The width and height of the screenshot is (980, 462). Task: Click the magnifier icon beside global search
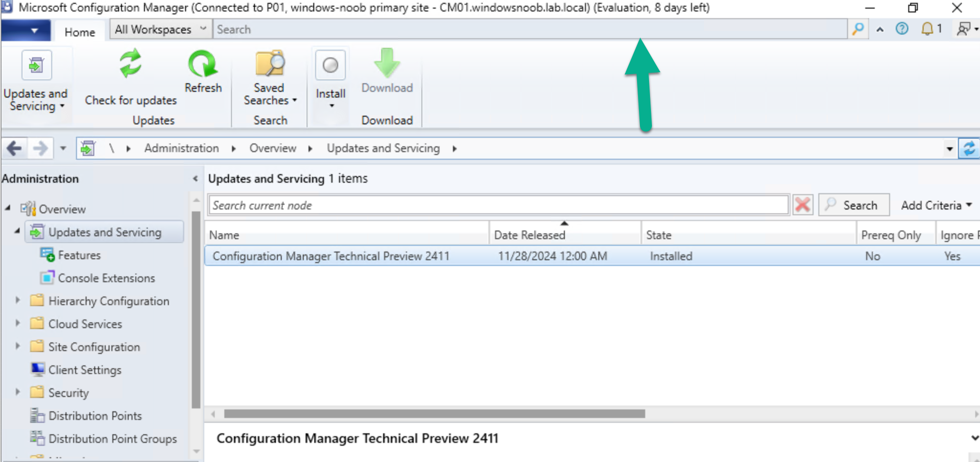858,29
